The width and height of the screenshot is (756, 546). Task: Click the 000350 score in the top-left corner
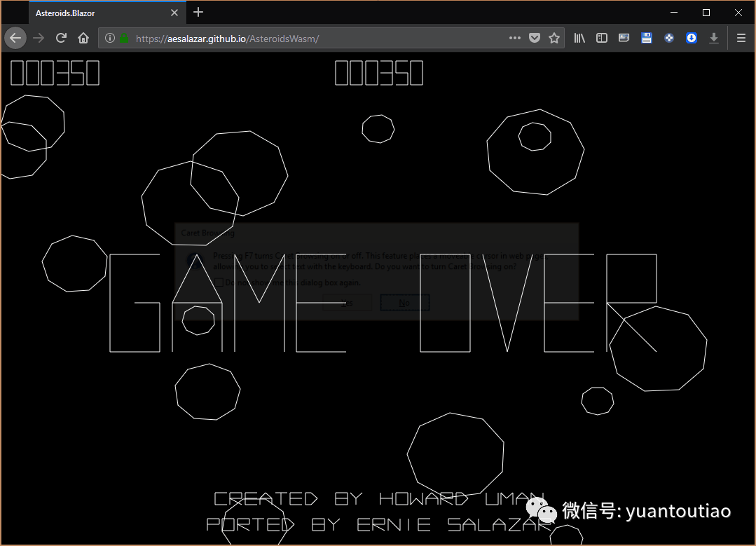(55, 73)
